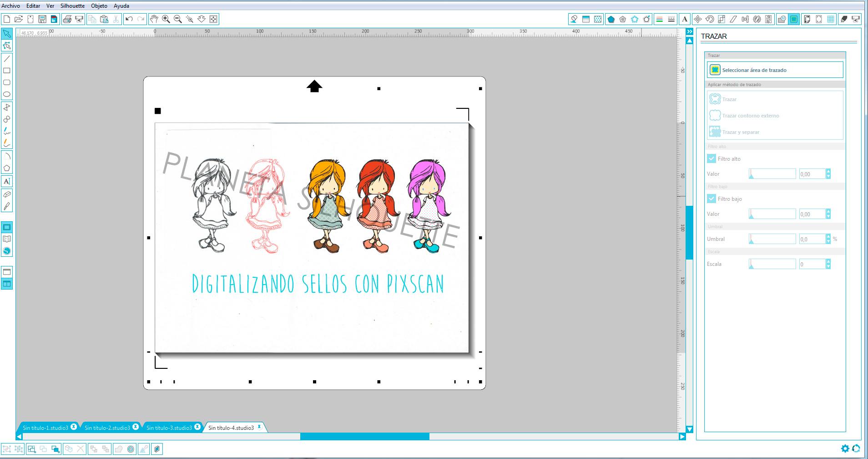Choose the Select arrow tool in left toolbar
This screenshot has height=459, width=868.
(7, 34)
